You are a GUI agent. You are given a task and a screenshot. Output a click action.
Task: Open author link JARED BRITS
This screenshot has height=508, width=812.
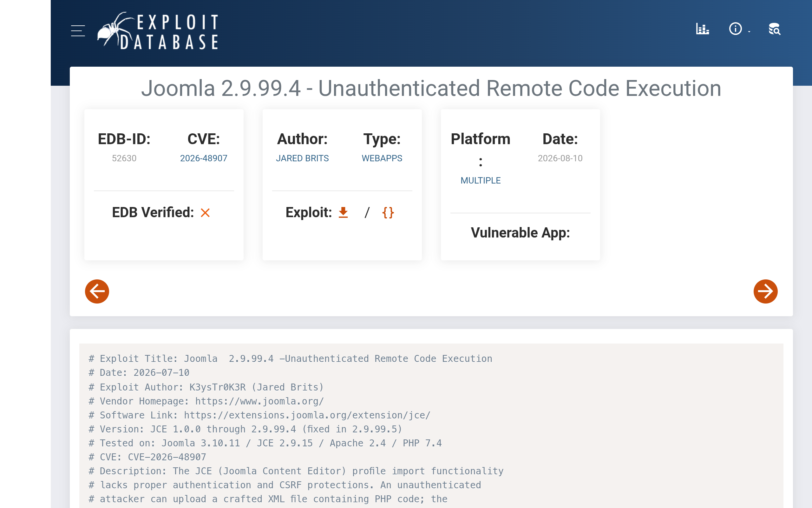pos(302,158)
